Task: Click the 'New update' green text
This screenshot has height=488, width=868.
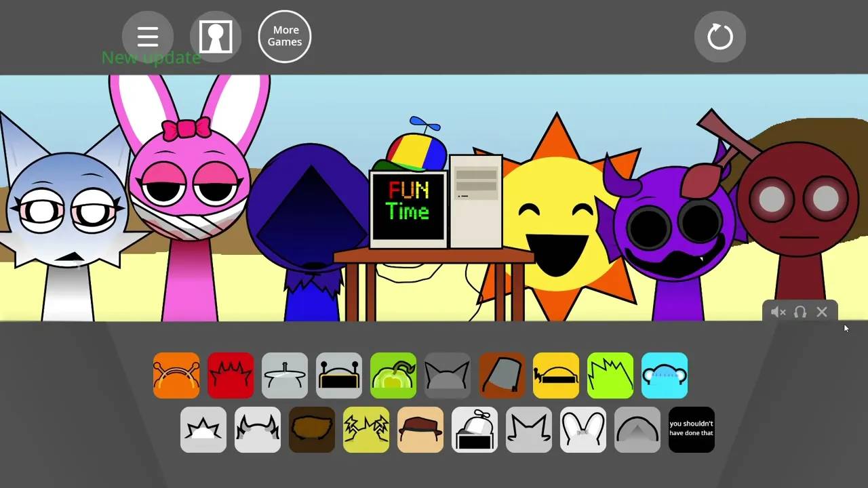Action: pos(151,58)
